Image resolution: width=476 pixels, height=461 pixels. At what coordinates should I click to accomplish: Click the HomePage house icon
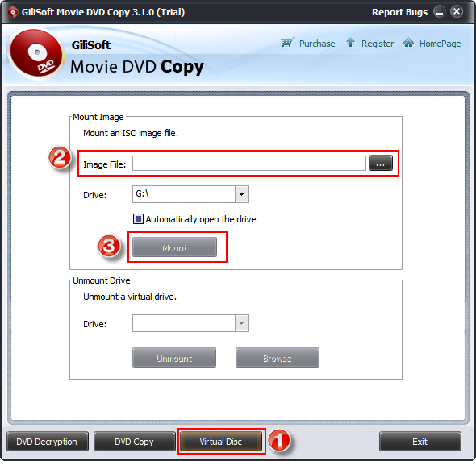(408, 43)
